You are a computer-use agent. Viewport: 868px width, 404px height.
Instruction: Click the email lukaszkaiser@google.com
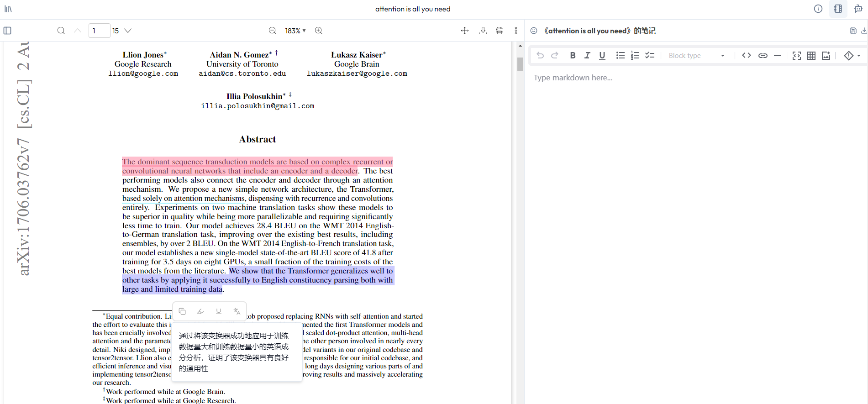click(357, 73)
